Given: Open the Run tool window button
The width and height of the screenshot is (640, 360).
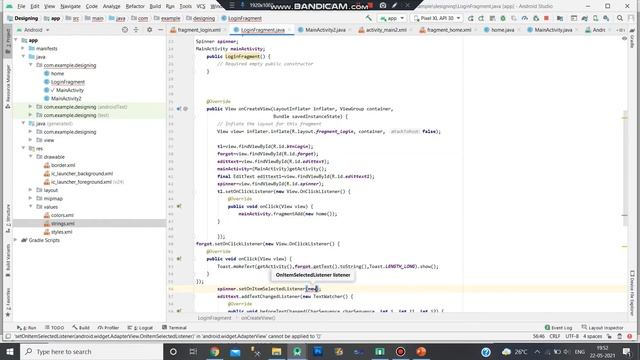Looking at the screenshot, I should point(27,327).
